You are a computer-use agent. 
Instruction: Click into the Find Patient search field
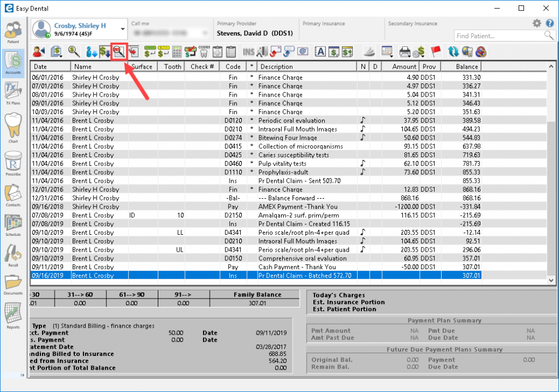point(499,35)
